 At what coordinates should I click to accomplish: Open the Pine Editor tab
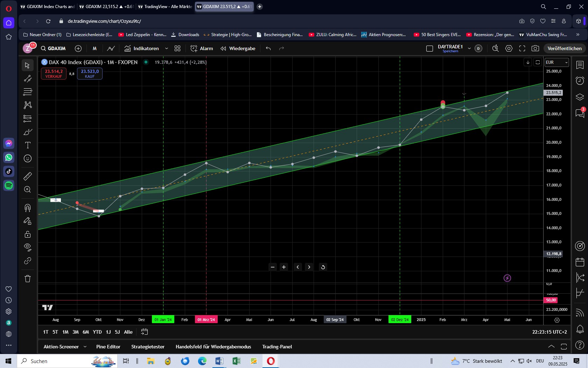(108, 347)
